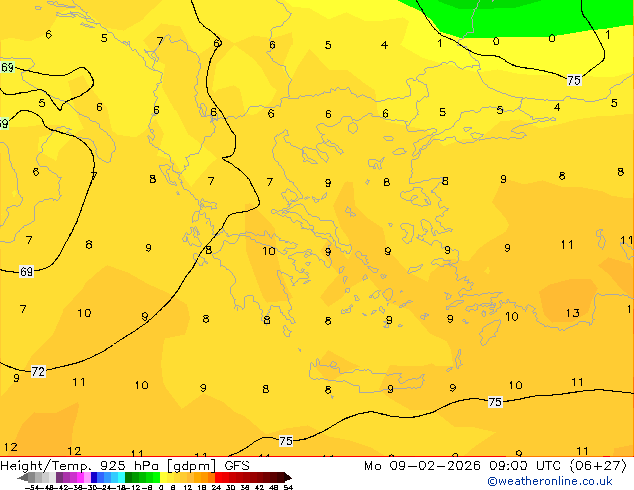Click the 72 contour label
The image size is (634, 490).
tap(38, 371)
